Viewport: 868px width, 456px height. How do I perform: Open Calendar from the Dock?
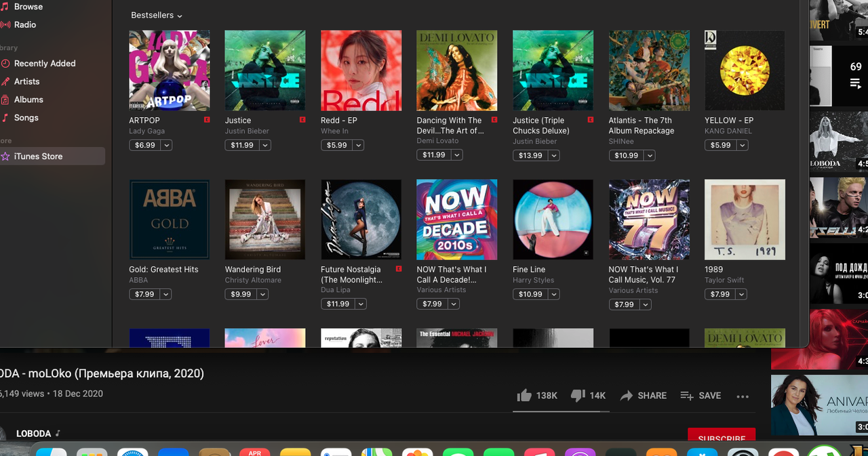[x=255, y=453]
